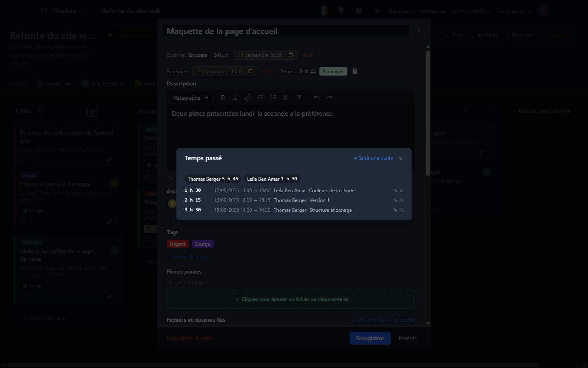Image resolution: width=588 pixels, height=368 pixels.
Task: Click the Saisir une durée link
Action: click(x=373, y=158)
